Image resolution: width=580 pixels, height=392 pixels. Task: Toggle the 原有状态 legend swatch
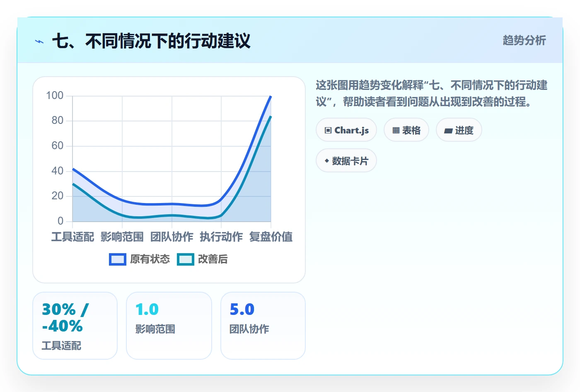(x=118, y=259)
